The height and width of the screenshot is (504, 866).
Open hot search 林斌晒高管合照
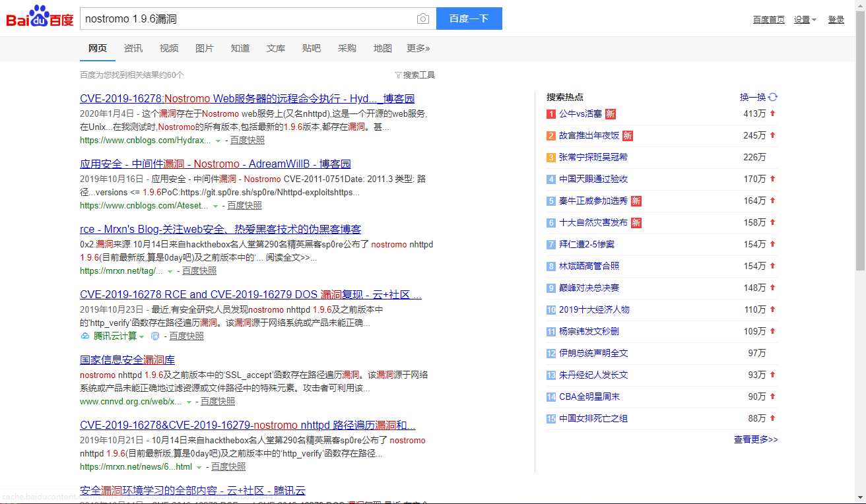click(589, 267)
